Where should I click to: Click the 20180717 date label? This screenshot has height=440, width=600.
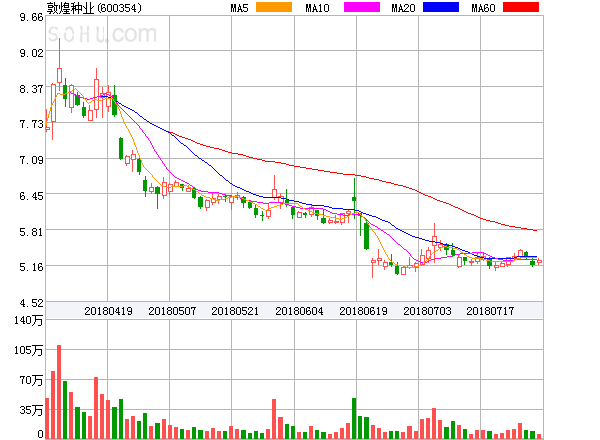490,311
